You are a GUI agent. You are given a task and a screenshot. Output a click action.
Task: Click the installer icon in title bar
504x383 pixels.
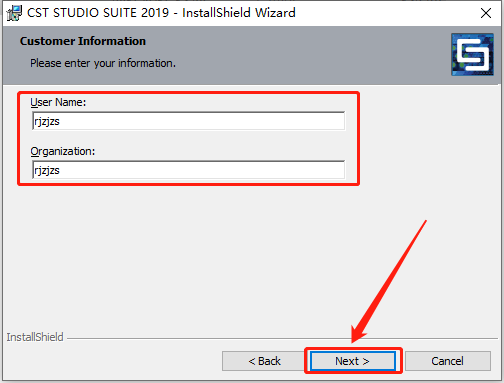[15, 13]
